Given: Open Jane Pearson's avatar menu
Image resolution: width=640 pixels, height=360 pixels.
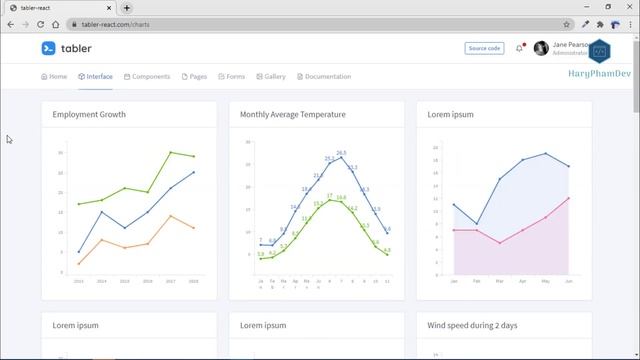Looking at the screenshot, I should [x=541, y=49].
